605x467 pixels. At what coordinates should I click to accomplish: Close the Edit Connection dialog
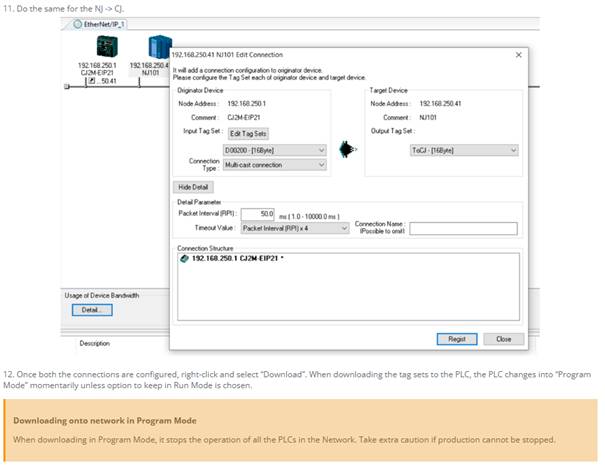pyautogui.click(x=519, y=55)
